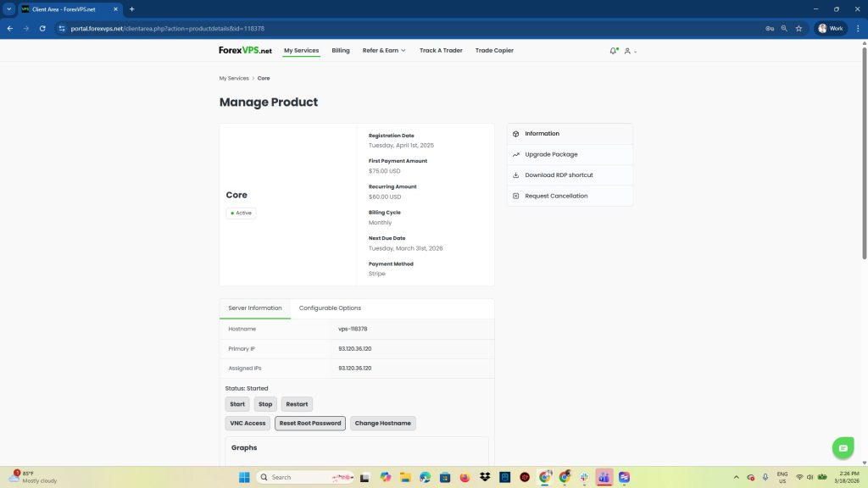This screenshot has height=488, width=868.
Task: Open VNC Access
Action: (248, 424)
